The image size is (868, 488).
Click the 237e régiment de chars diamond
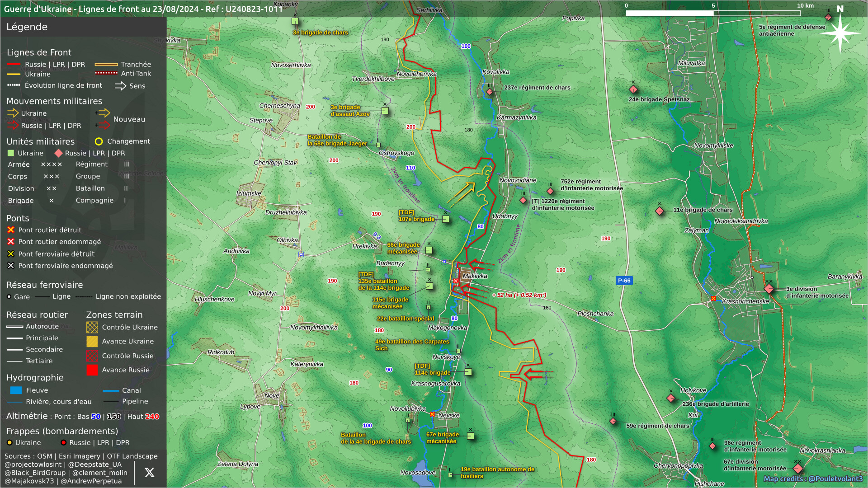490,92
